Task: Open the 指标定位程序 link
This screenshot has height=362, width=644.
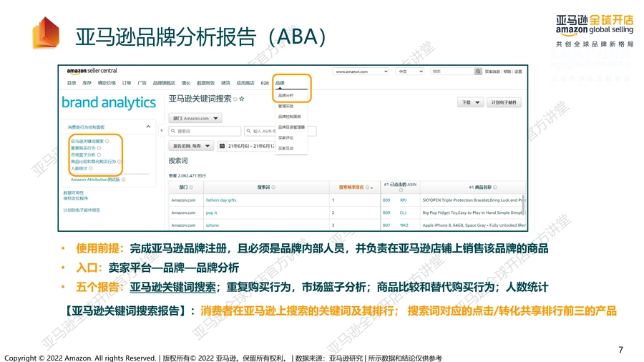Action: (76, 199)
